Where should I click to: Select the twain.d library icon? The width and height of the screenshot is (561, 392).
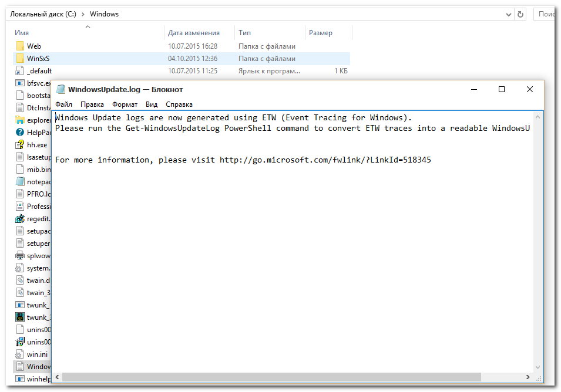click(20, 280)
